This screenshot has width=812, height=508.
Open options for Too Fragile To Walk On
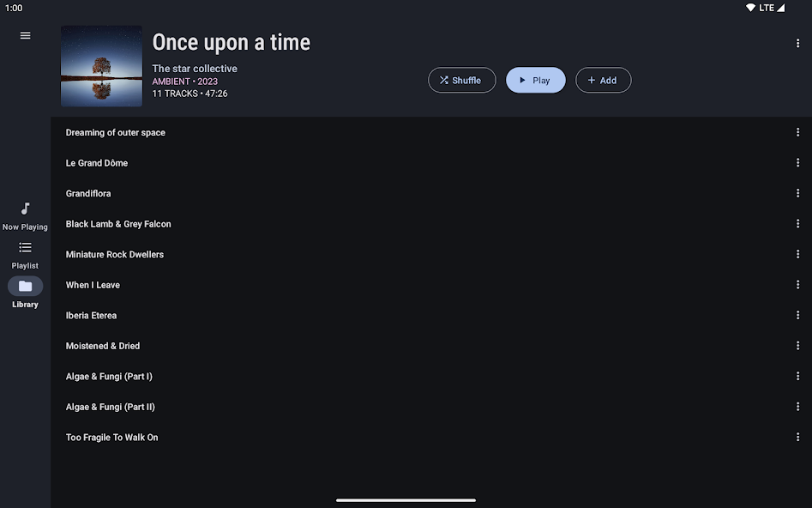[x=797, y=437]
